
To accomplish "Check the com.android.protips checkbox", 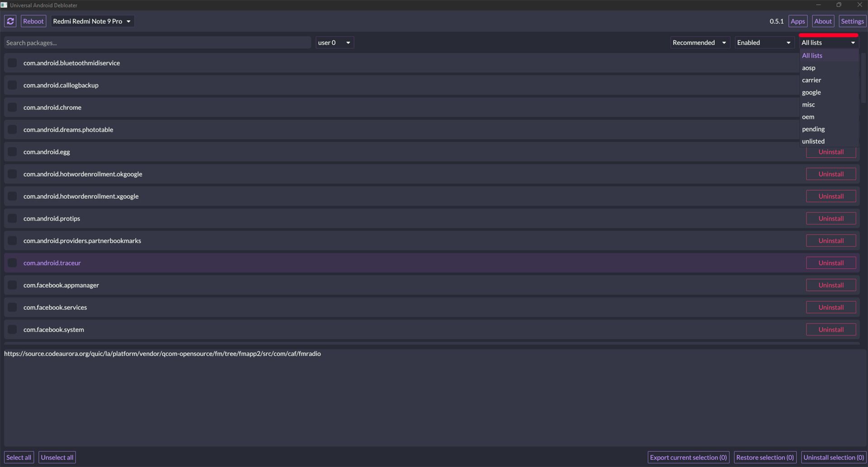I will pyautogui.click(x=12, y=218).
